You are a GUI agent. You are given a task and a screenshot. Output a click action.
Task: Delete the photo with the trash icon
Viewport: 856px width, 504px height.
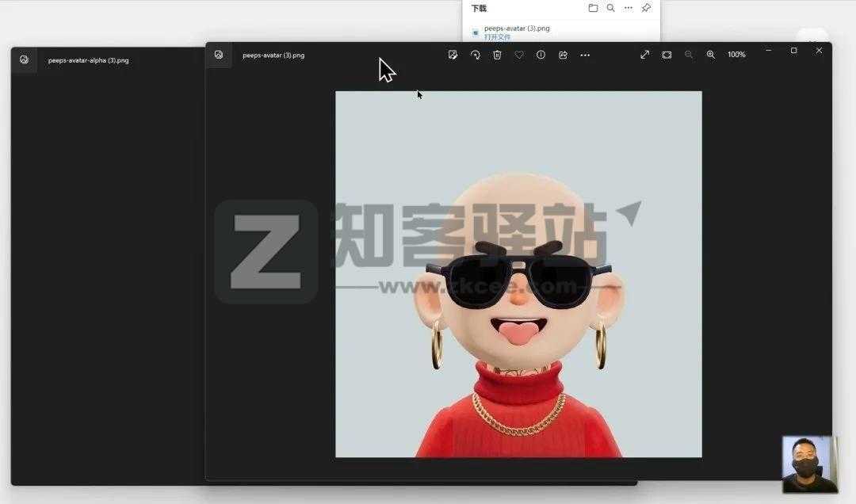tap(497, 55)
